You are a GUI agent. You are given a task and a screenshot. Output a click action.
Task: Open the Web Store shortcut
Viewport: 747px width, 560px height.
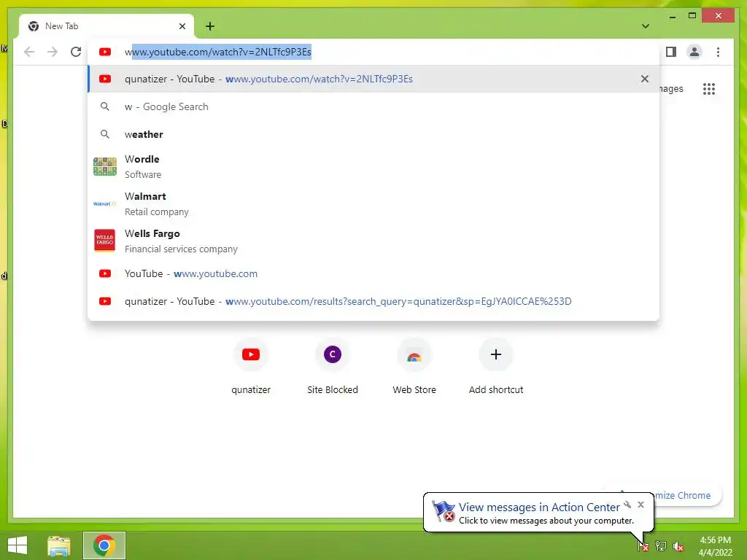tap(414, 367)
